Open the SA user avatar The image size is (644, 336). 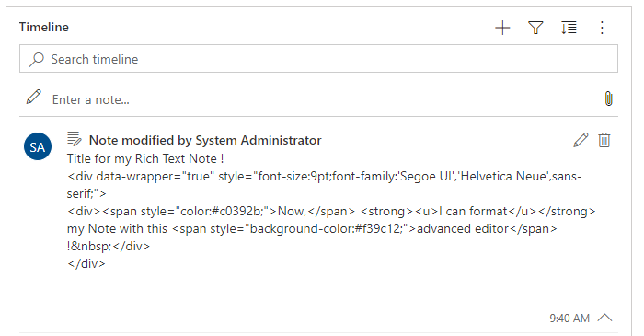click(x=38, y=146)
